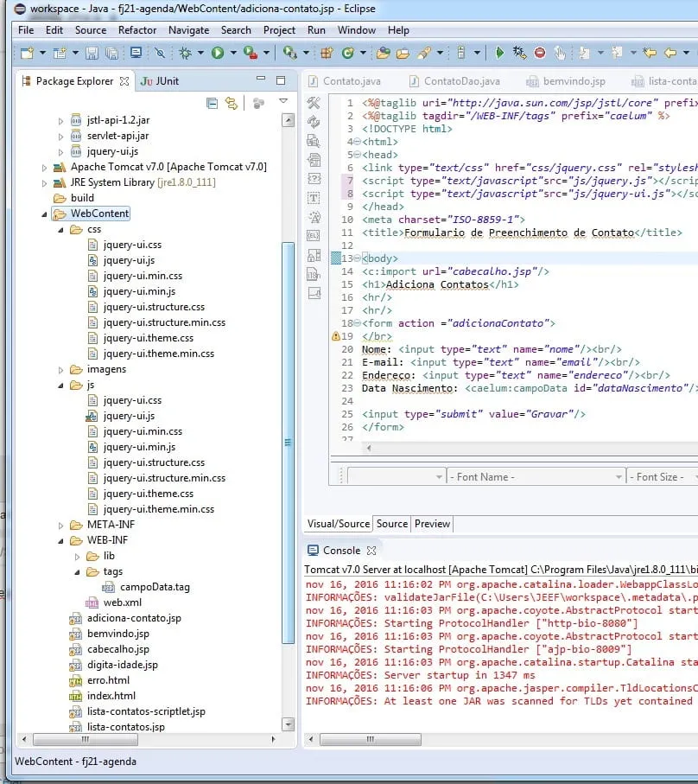Select campoData.tag in the tree

coord(155,587)
